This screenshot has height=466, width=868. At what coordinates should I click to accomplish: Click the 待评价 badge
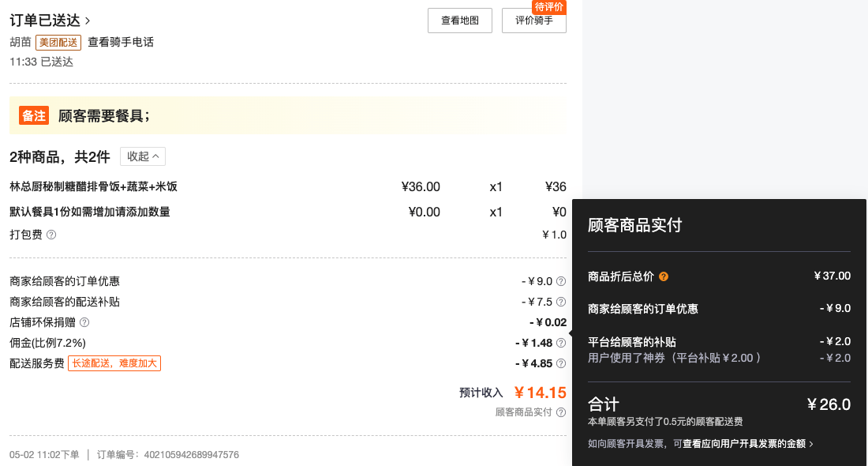[548, 6]
